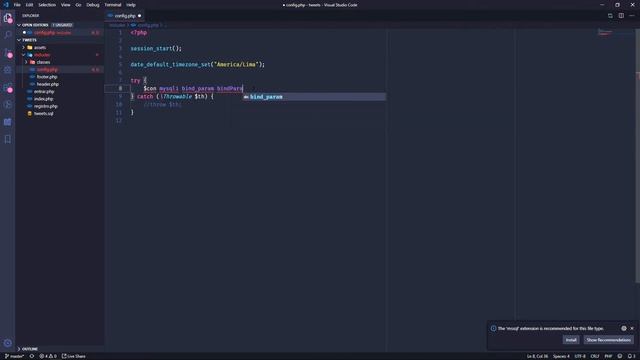Open the Go menu
This screenshot has width=640, height=360.
click(x=78, y=5)
